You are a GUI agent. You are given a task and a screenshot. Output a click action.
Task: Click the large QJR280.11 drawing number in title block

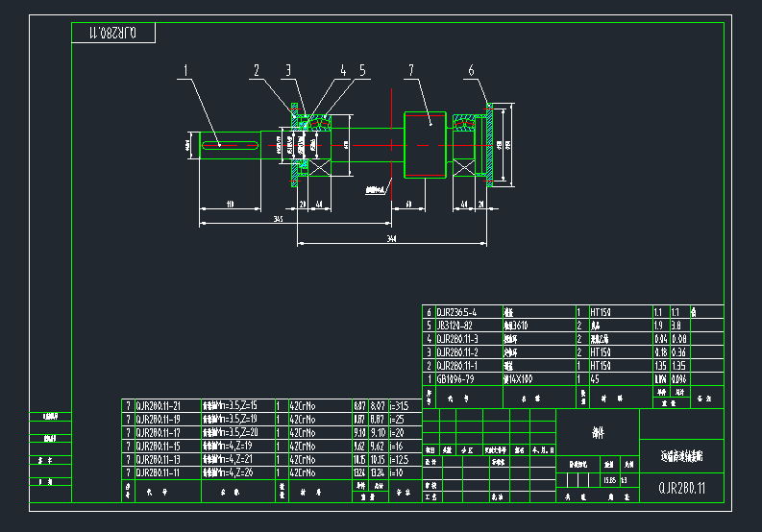(682, 488)
